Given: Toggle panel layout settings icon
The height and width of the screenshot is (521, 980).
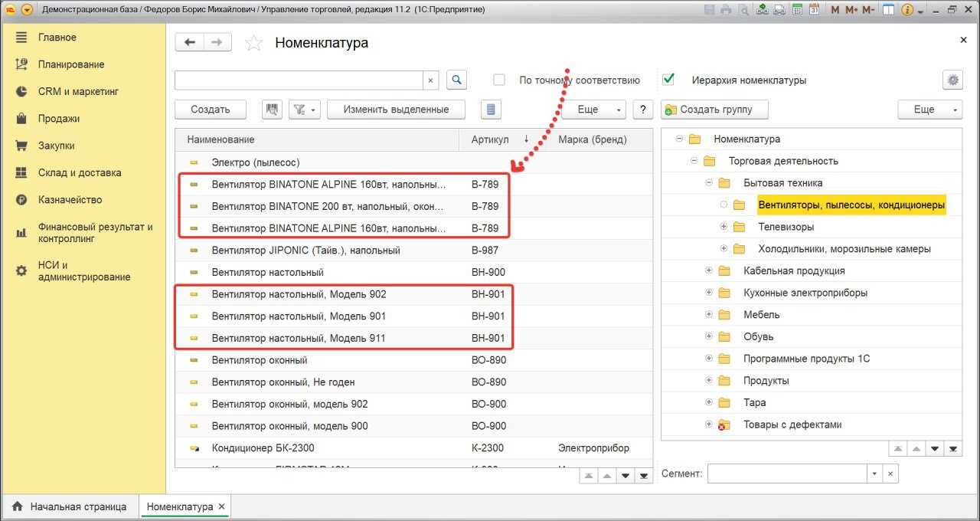Looking at the screenshot, I should click(x=888, y=10).
